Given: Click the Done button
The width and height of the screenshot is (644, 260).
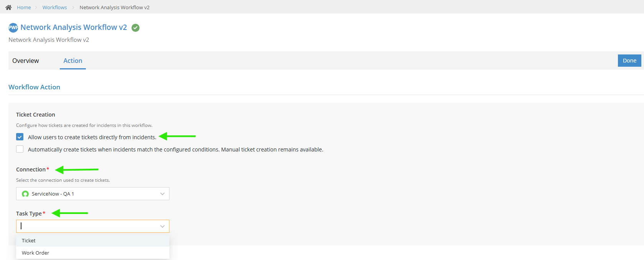Looking at the screenshot, I should [x=629, y=61].
